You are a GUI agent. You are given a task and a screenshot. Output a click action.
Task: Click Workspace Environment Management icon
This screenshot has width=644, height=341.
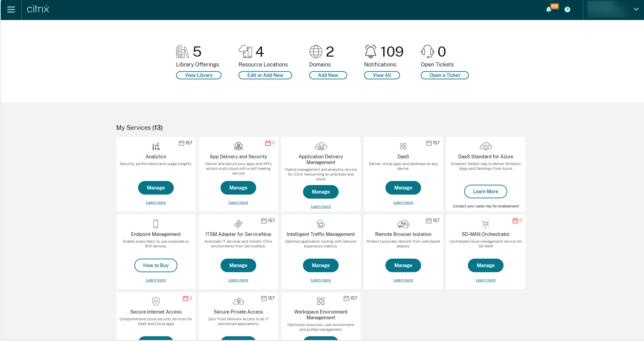pyautogui.click(x=321, y=301)
